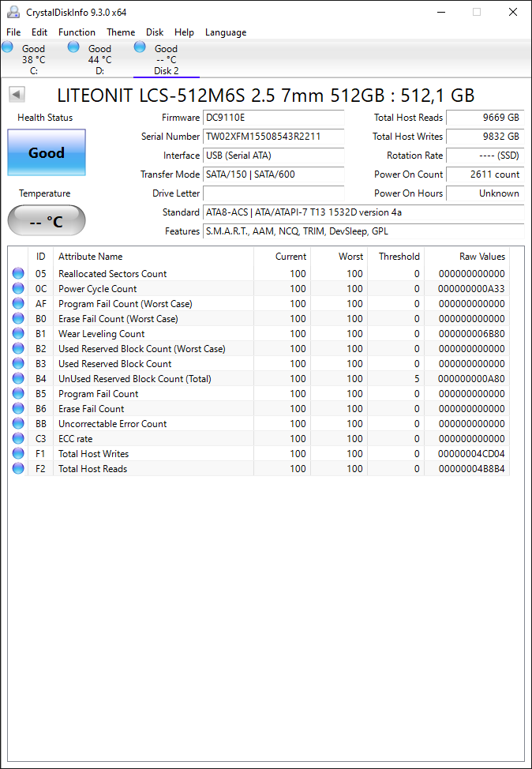Click the Uncorrectable Error Count attribute name
This screenshot has width=532, height=769.
click(113, 424)
